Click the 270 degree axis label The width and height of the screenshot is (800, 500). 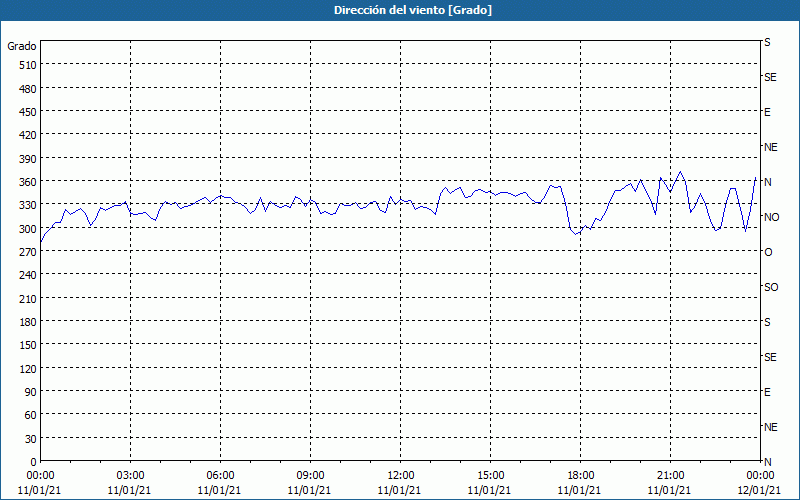coord(29,252)
